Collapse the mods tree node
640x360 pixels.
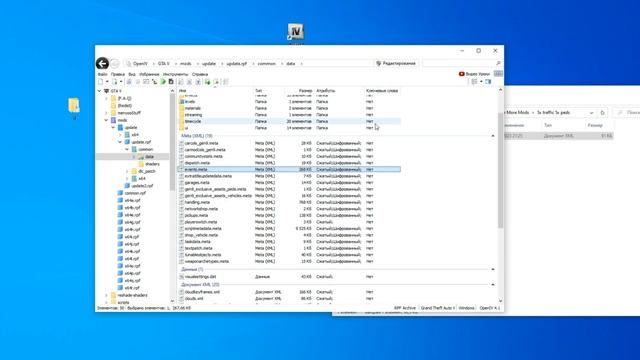click(106, 120)
